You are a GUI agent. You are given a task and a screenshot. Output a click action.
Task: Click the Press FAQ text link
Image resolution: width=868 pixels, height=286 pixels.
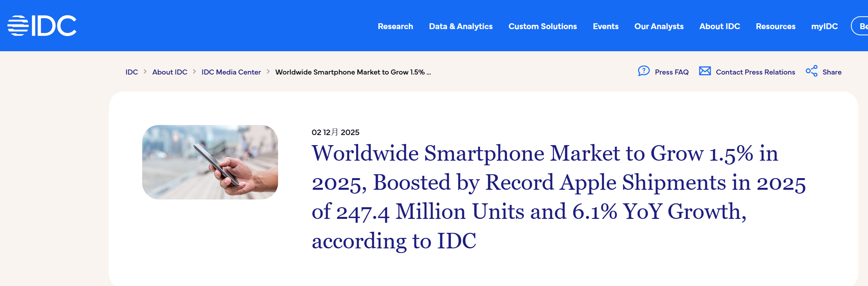(x=671, y=72)
